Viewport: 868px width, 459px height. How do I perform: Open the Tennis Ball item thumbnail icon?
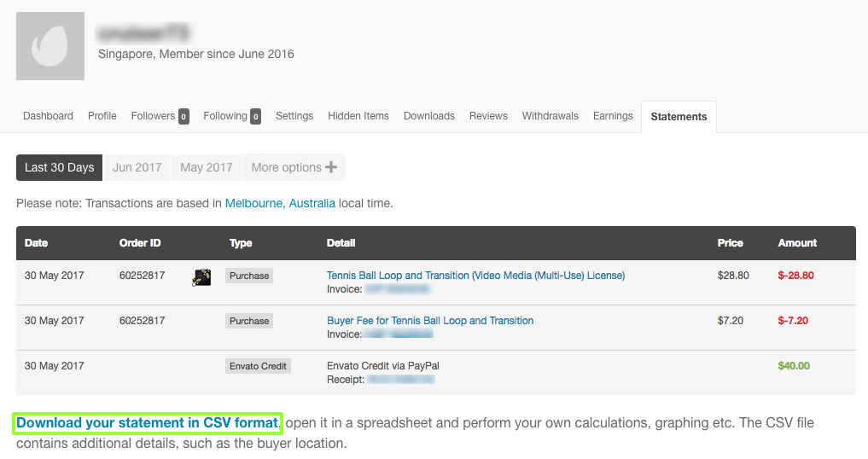pos(201,276)
